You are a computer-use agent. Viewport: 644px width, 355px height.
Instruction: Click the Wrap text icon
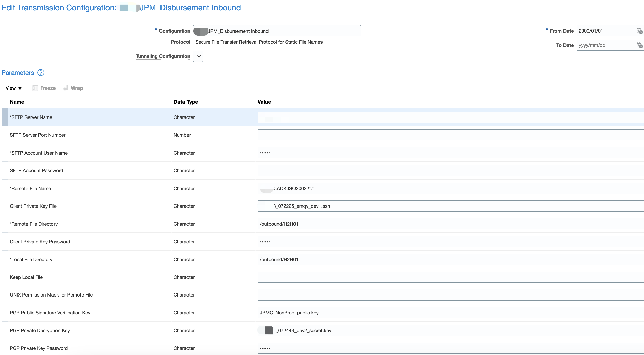[66, 88]
